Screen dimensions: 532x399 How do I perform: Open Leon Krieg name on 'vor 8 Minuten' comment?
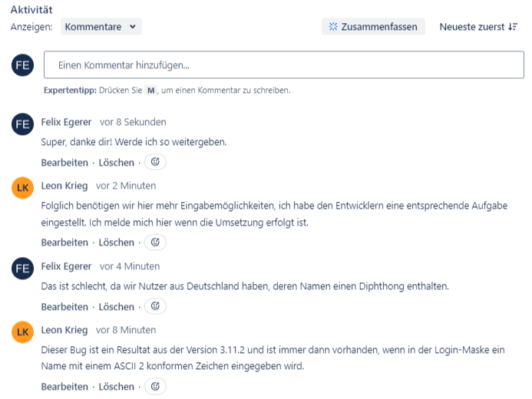[x=64, y=330]
